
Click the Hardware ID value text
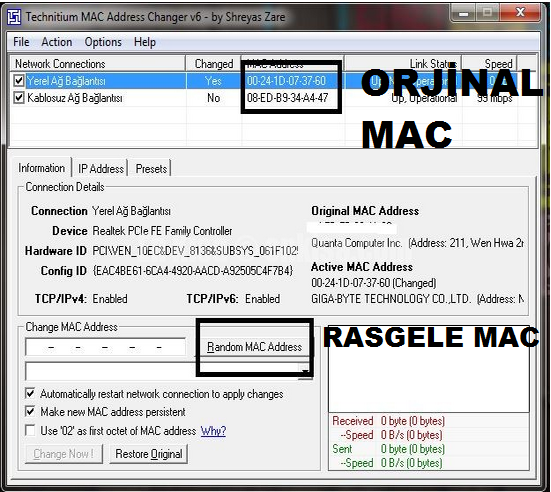click(x=195, y=251)
